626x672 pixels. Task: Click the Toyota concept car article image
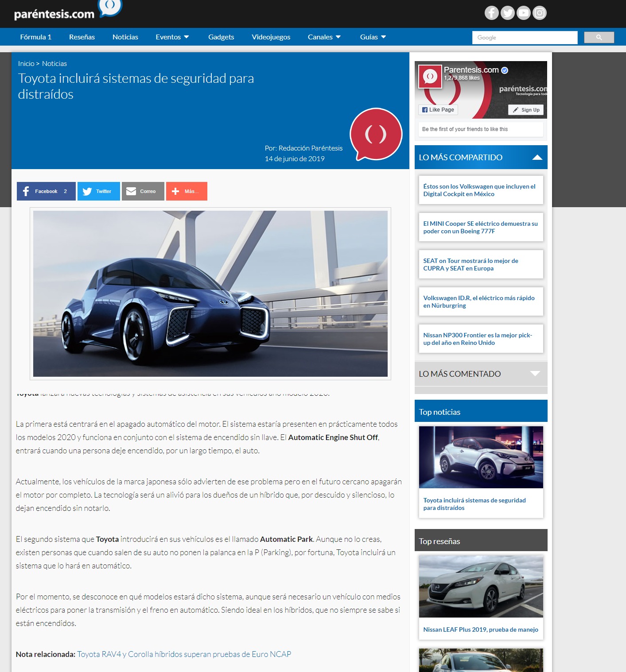[210, 294]
